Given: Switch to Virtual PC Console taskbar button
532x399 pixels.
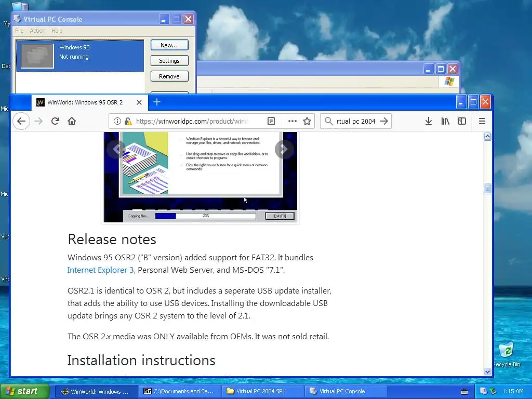Looking at the screenshot, I should 346,391.
